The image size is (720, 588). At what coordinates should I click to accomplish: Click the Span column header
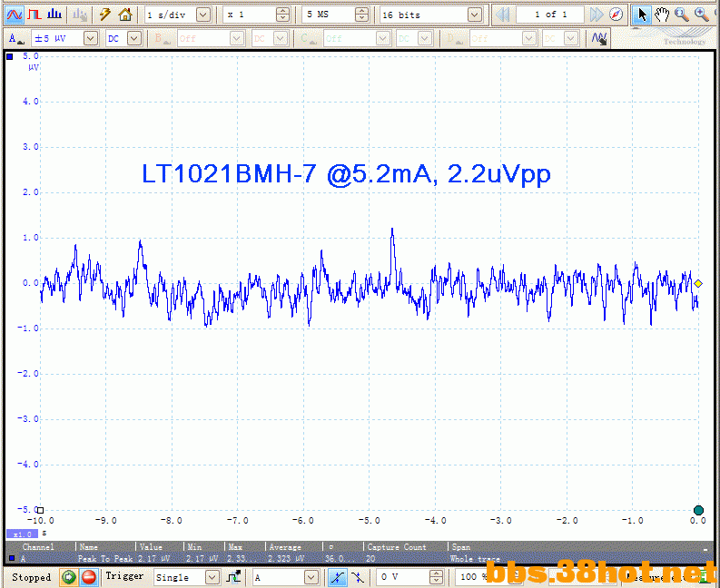pyautogui.click(x=461, y=546)
